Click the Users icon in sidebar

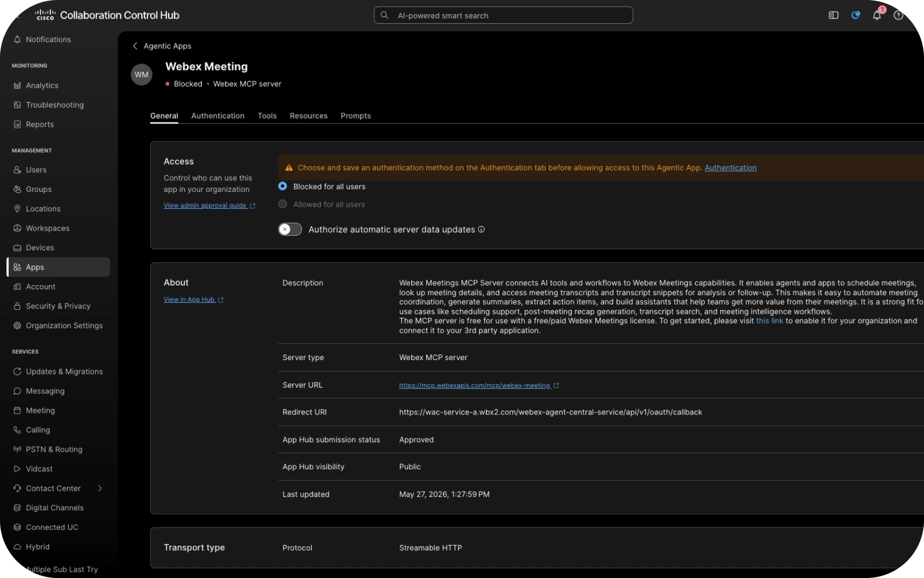pos(17,170)
